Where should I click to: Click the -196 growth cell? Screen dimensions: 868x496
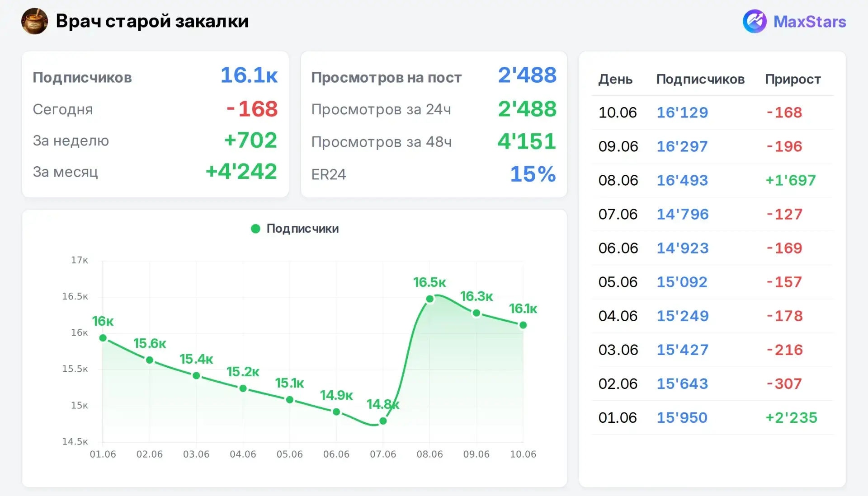784,146
